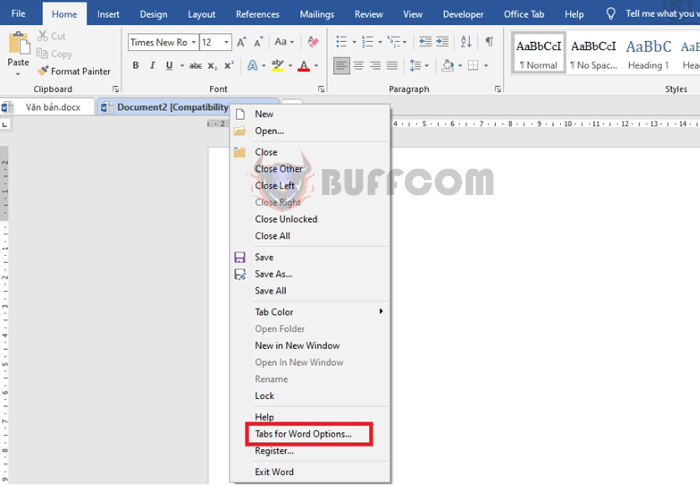Apply the Heading 1 style
The image size is (700, 486).
649,54
